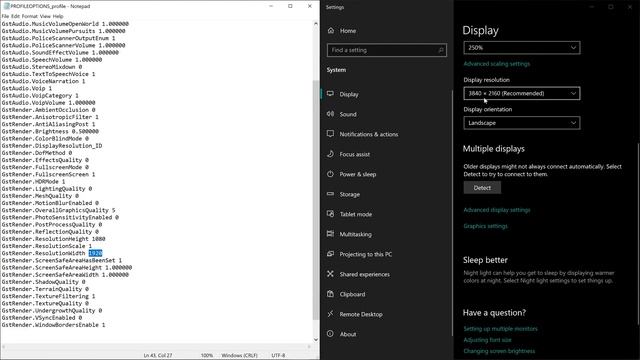Click the About info icon
Screen dimensions: 640x360
tap(330, 334)
